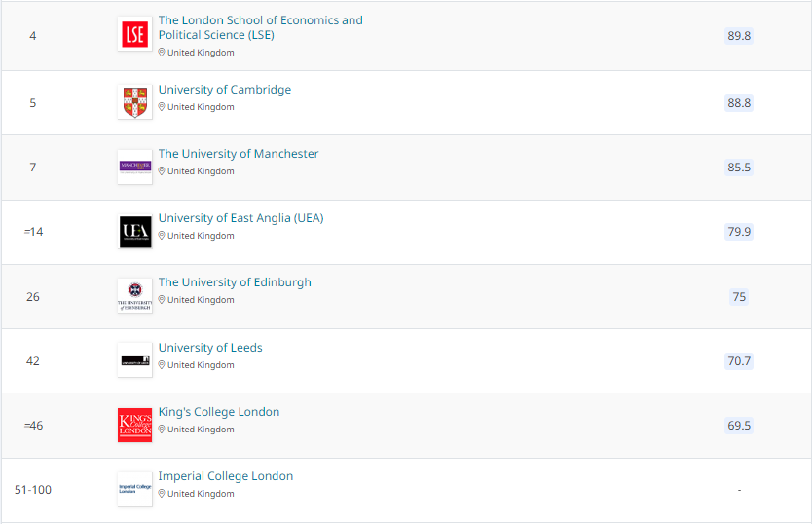The image size is (812, 524).
Task: Click the Imperial College London logo
Action: click(x=134, y=489)
